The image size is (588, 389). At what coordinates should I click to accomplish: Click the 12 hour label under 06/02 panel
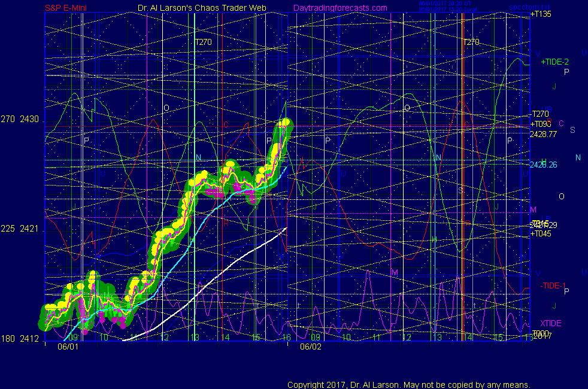407,338
